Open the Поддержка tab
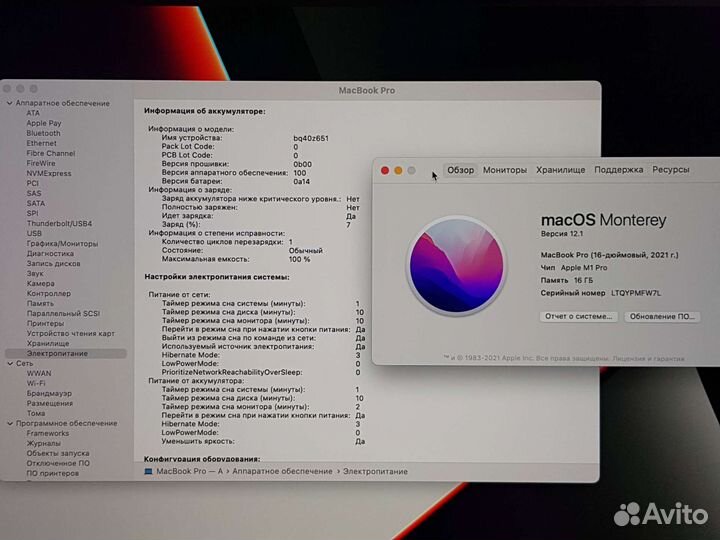720x540 pixels. (x=619, y=170)
